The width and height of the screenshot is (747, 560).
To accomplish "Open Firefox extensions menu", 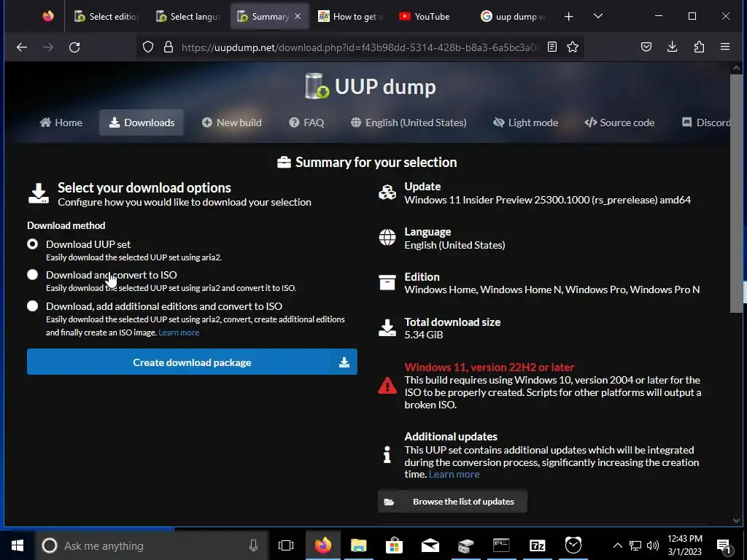I will point(699,47).
